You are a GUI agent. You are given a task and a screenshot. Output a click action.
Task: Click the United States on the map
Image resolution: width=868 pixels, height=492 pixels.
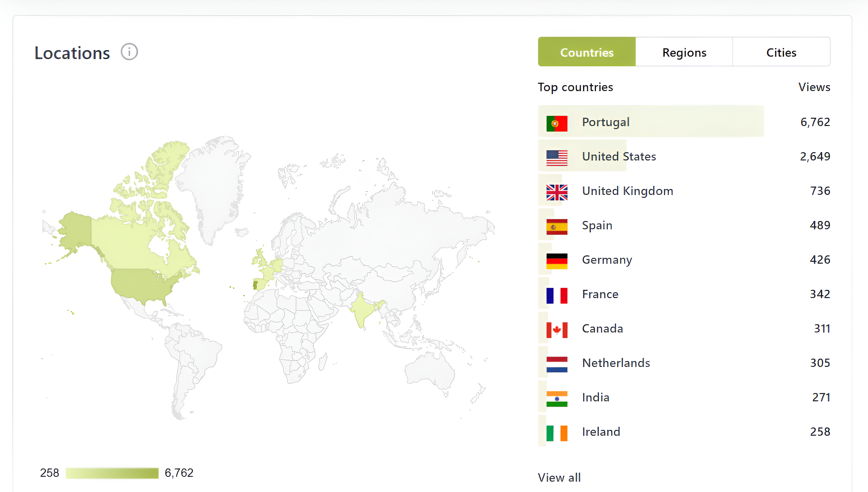click(142, 284)
